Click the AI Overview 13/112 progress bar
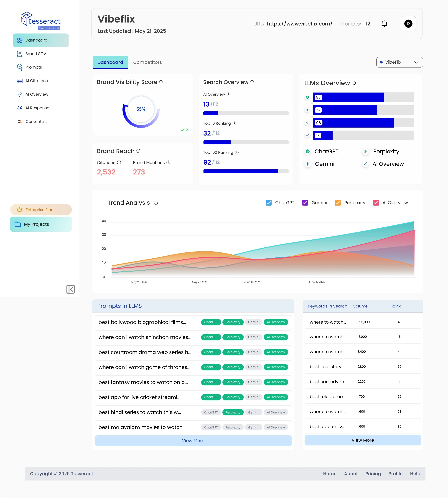 tap(246, 113)
